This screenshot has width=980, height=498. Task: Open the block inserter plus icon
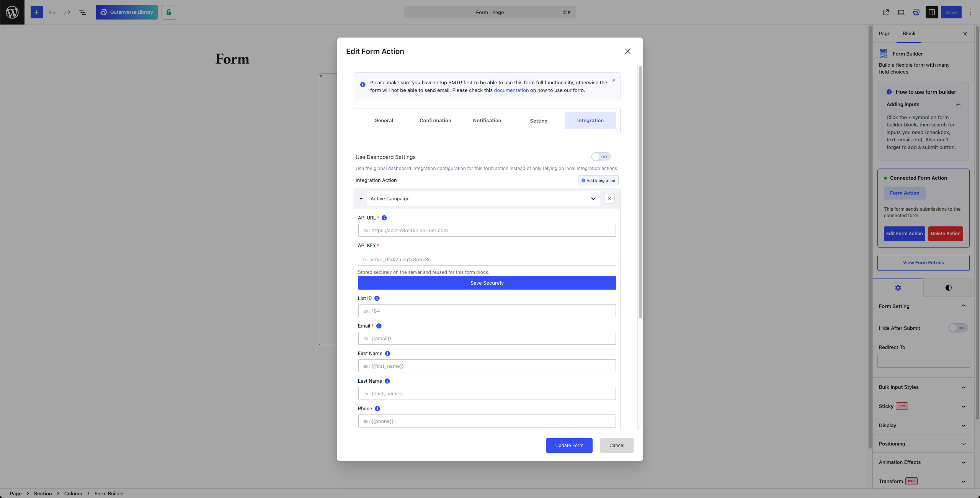pos(37,12)
